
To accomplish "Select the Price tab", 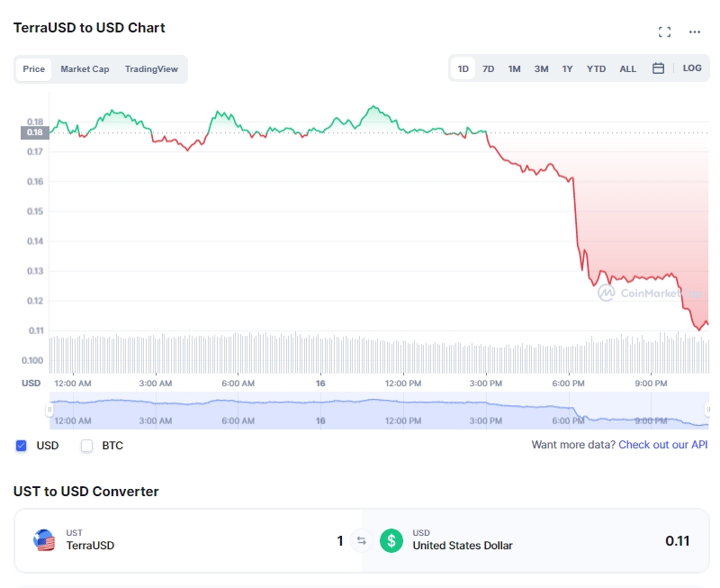I will [34, 69].
